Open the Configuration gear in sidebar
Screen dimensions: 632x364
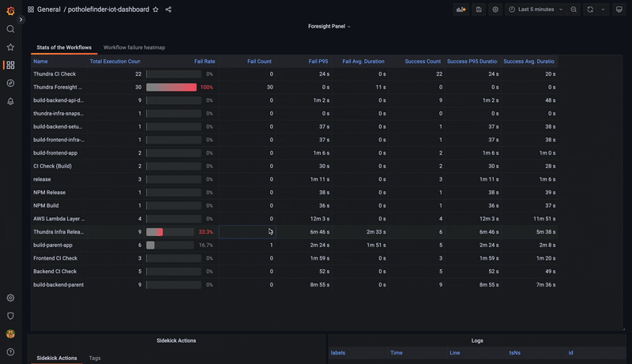click(10, 298)
